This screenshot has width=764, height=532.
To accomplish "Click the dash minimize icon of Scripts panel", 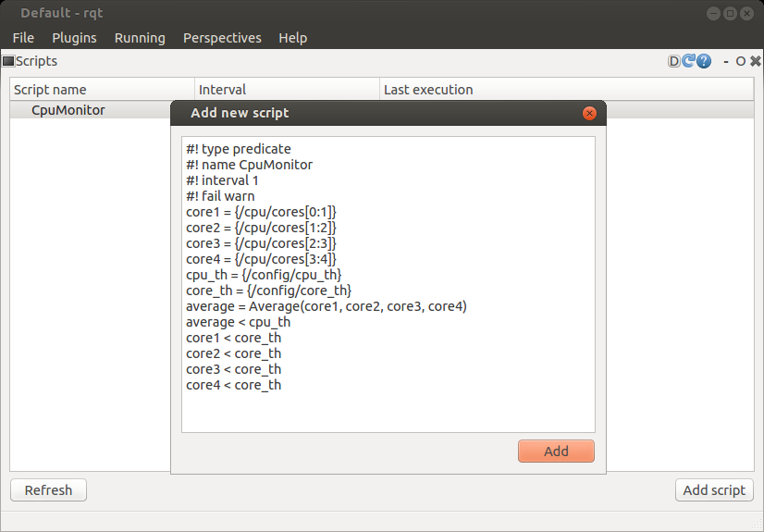I will tap(727, 62).
